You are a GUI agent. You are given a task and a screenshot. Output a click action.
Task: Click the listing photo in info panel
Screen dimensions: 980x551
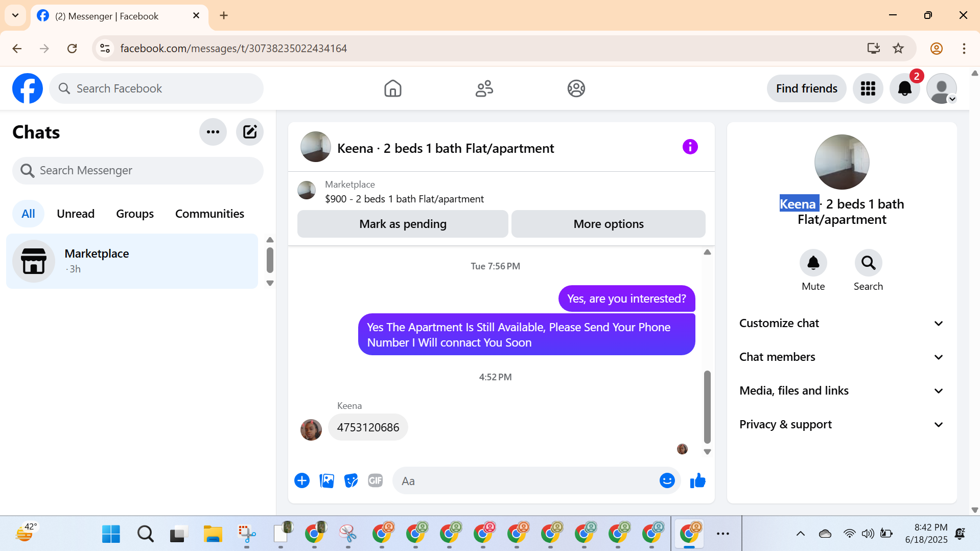tap(842, 162)
